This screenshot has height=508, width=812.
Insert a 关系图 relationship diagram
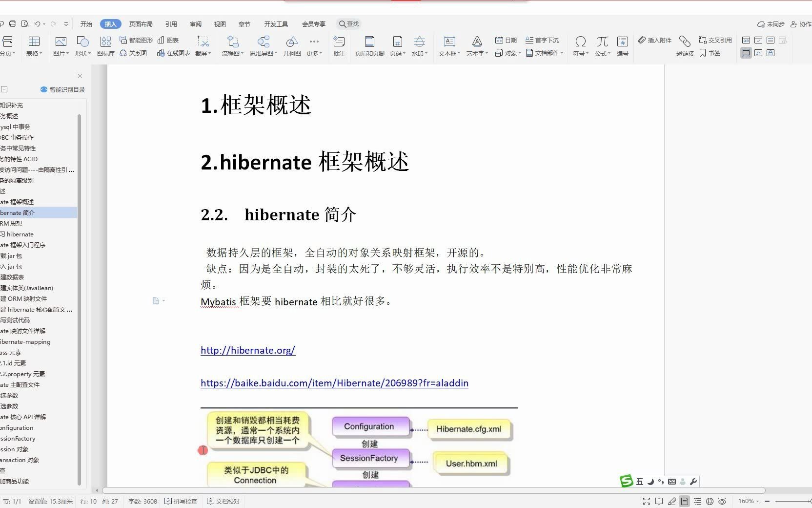click(x=133, y=53)
